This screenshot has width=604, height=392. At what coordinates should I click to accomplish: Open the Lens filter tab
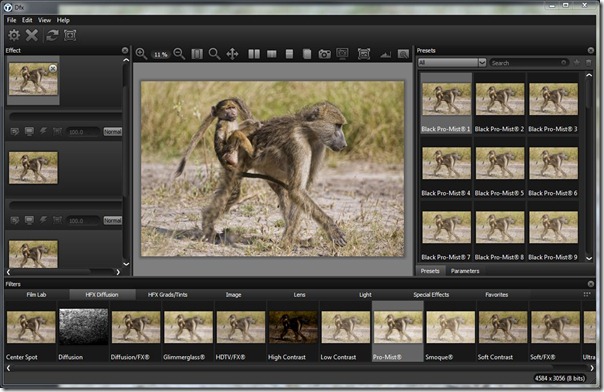point(299,295)
